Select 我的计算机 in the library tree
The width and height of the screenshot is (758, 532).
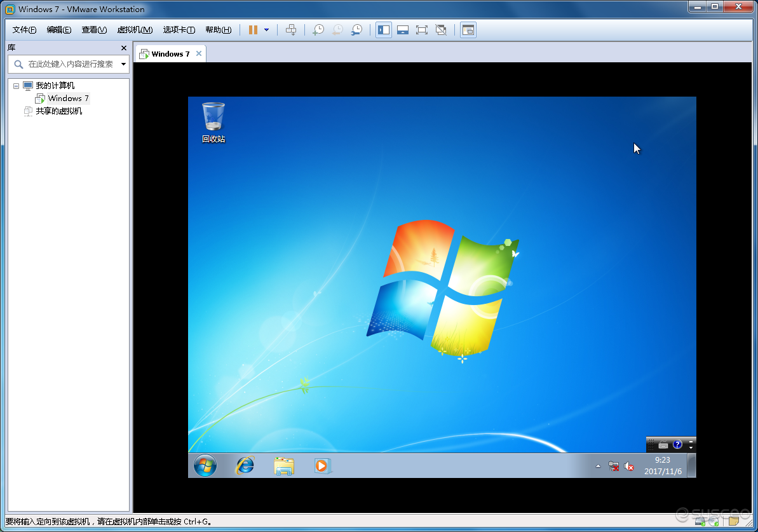[x=55, y=86]
